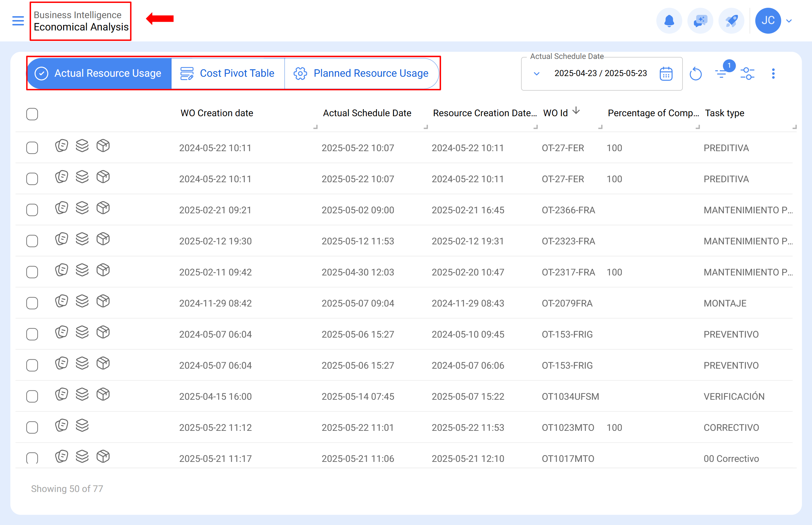The width and height of the screenshot is (812, 525).
Task: Open the calendar date picker icon
Action: 666,74
